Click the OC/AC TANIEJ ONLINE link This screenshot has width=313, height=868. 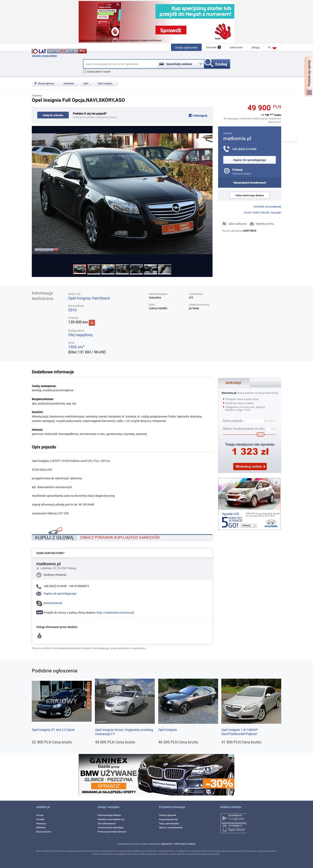click(262, 213)
